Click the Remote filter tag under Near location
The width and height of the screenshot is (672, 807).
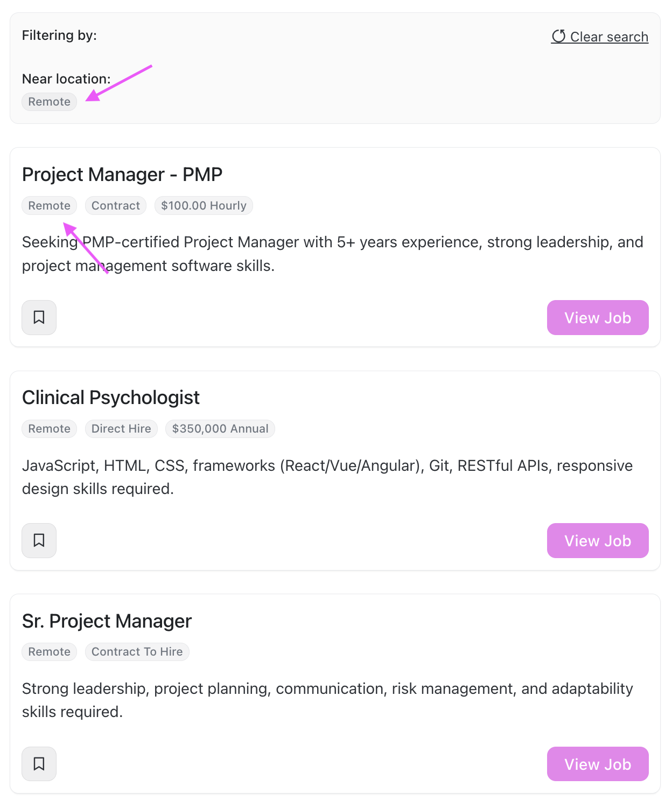coord(49,102)
